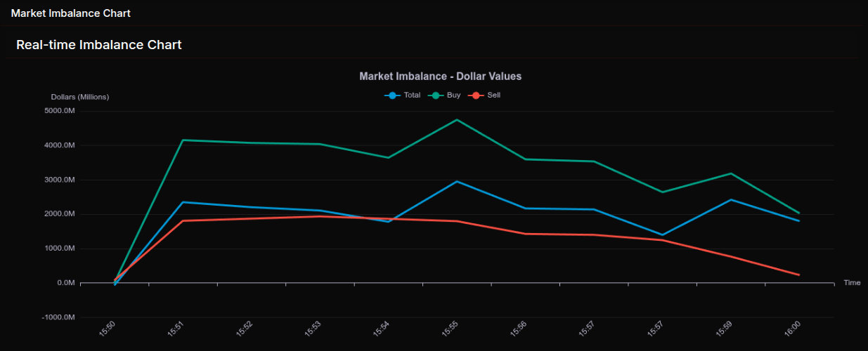Select the Total line peak at 15:55
868x351 pixels.
(457, 181)
